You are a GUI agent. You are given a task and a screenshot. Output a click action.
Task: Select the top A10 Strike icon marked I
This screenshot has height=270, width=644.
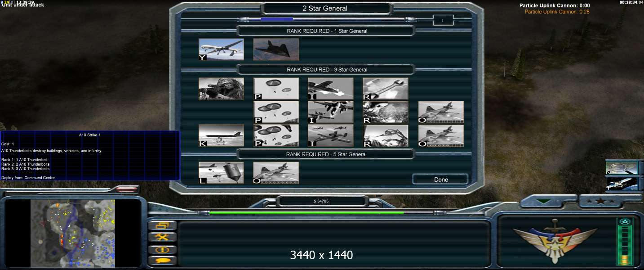[330, 89]
